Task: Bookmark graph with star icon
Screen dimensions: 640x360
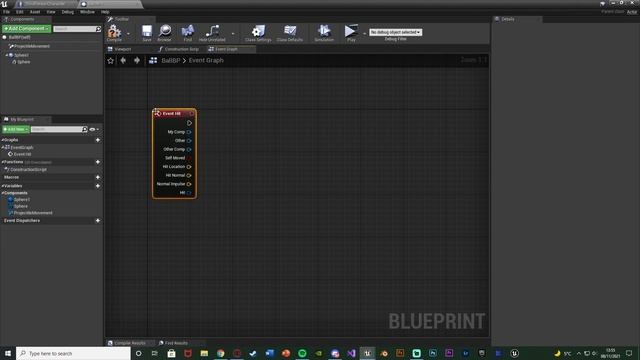Action: 111,60
